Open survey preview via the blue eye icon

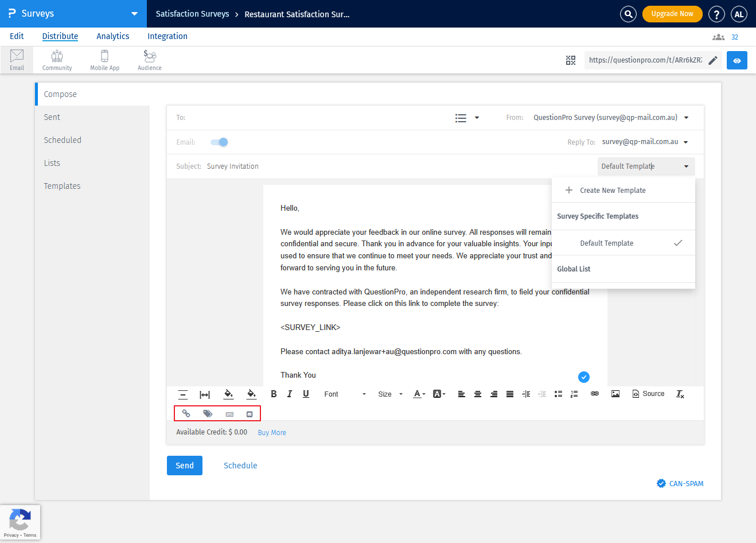point(736,60)
